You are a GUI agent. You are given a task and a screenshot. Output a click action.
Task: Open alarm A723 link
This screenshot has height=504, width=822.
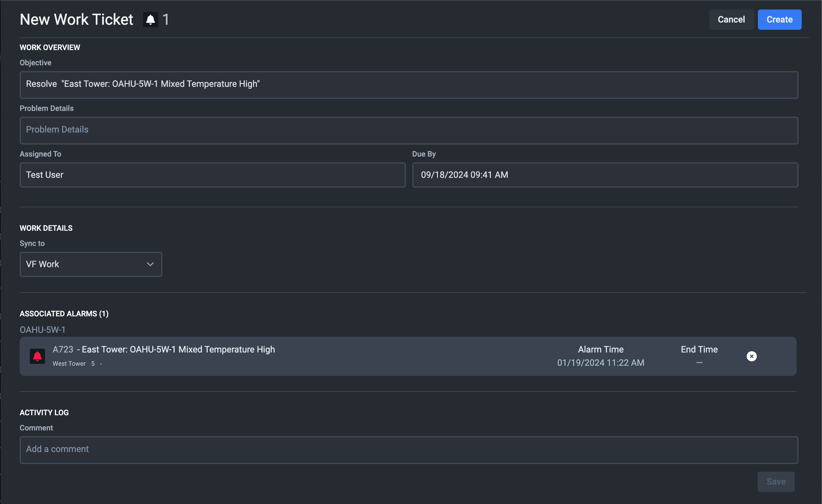(63, 349)
